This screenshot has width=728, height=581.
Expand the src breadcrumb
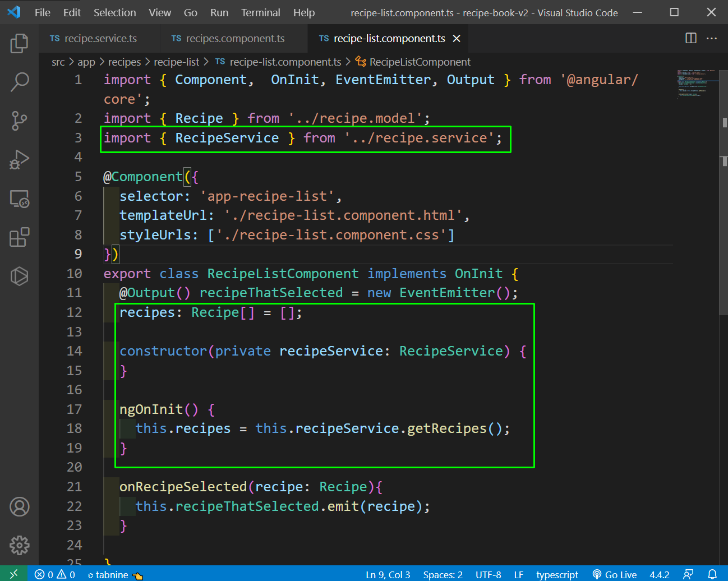(58, 62)
